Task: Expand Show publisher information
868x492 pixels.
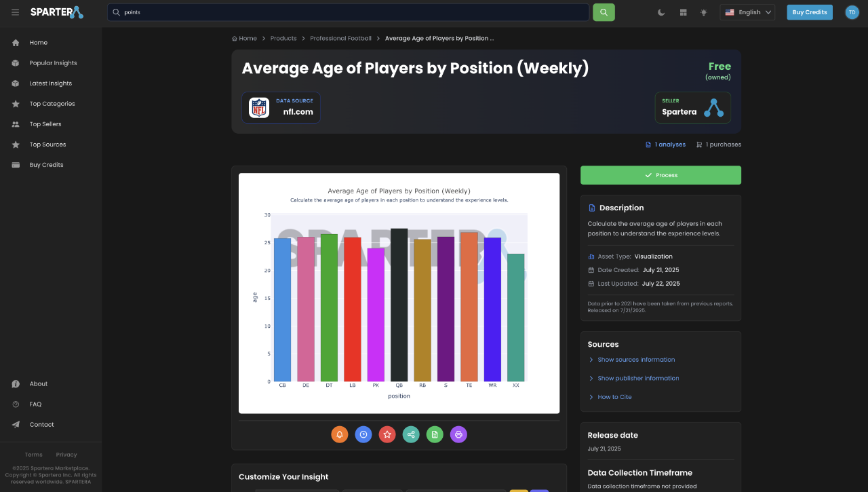Action: pyautogui.click(x=638, y=378)
